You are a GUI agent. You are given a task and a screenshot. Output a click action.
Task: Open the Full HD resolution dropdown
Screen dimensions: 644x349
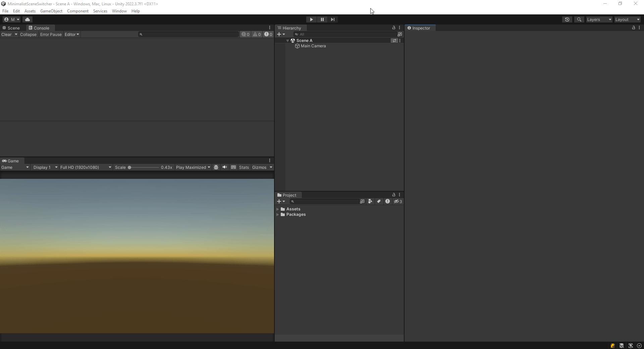click(86, 167)
